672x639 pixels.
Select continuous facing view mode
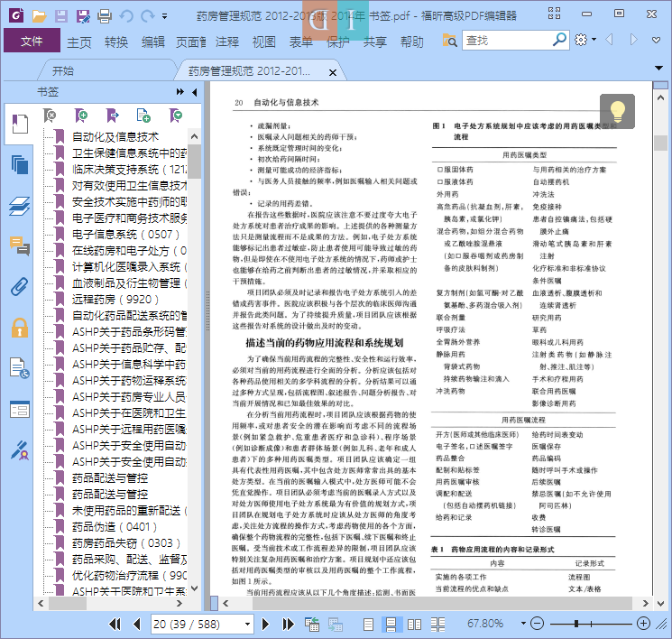pos(437,624)
